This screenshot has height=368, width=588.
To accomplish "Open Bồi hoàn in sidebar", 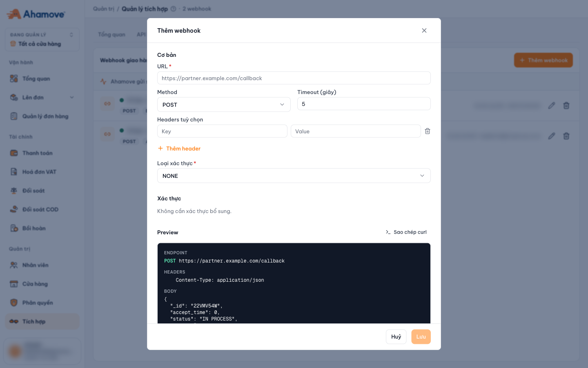I will (x=42, y=228).
